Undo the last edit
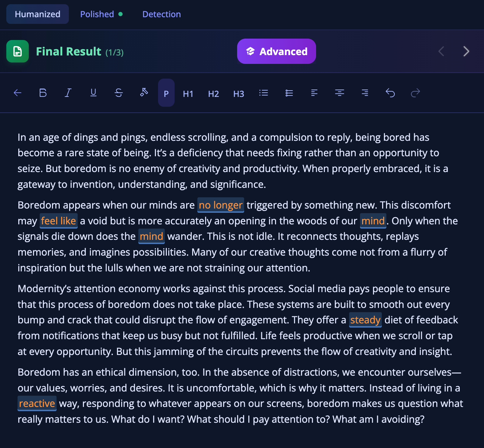The width and height of the screenshot is (484, 448). (390, 93)
